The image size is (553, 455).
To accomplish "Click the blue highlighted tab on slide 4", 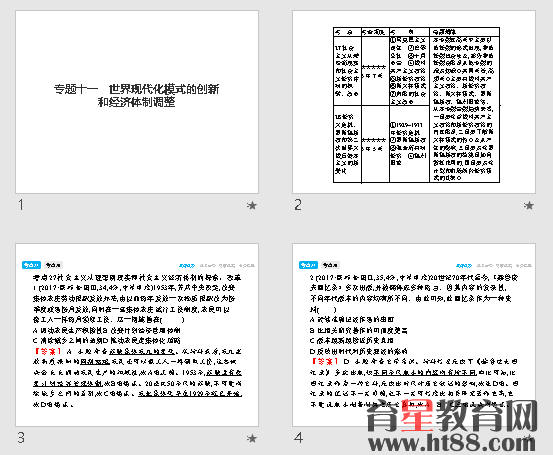I will pyautogui.click(x=308, y=265).
